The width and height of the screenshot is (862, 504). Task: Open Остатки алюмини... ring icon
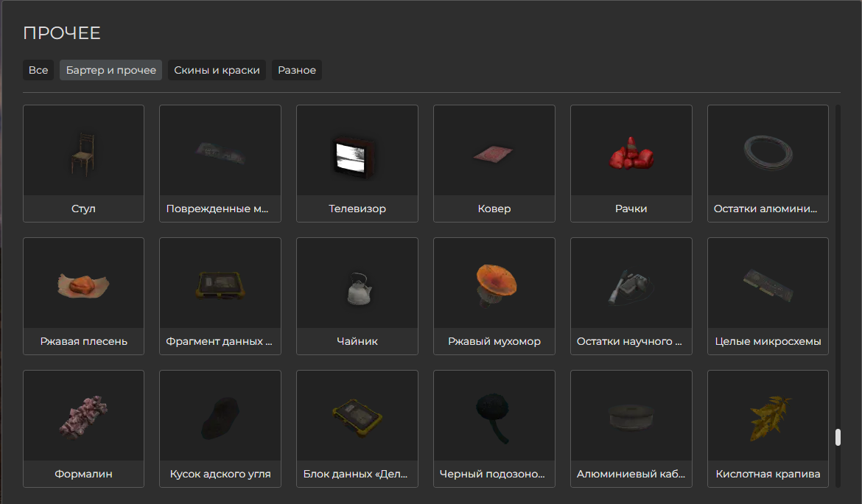[768, 153]
